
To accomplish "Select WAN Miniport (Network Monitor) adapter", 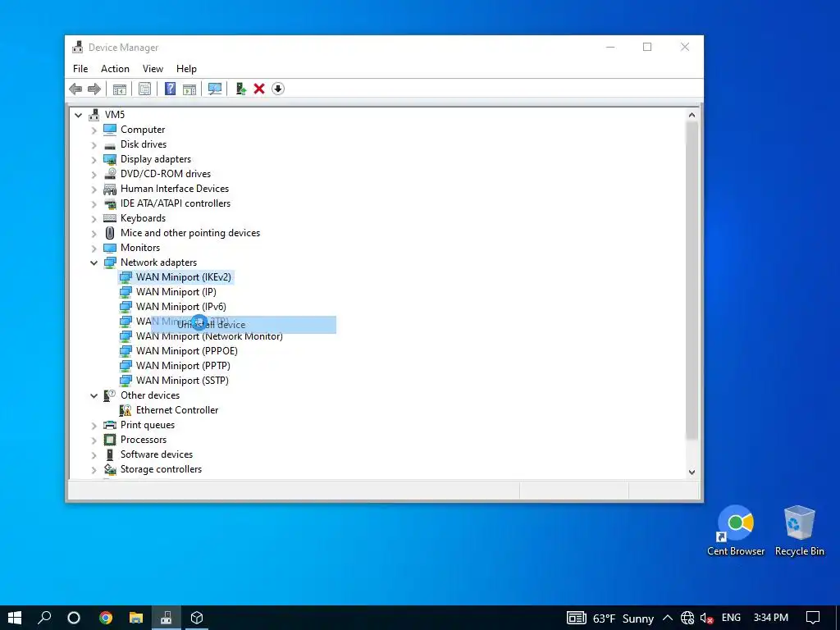I will click(209, 336).
